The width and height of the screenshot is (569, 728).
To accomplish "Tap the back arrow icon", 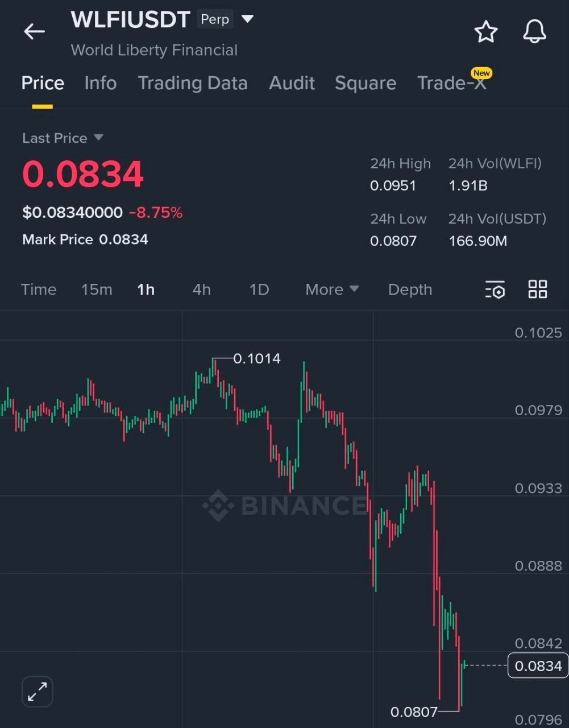I will [34, 32].
